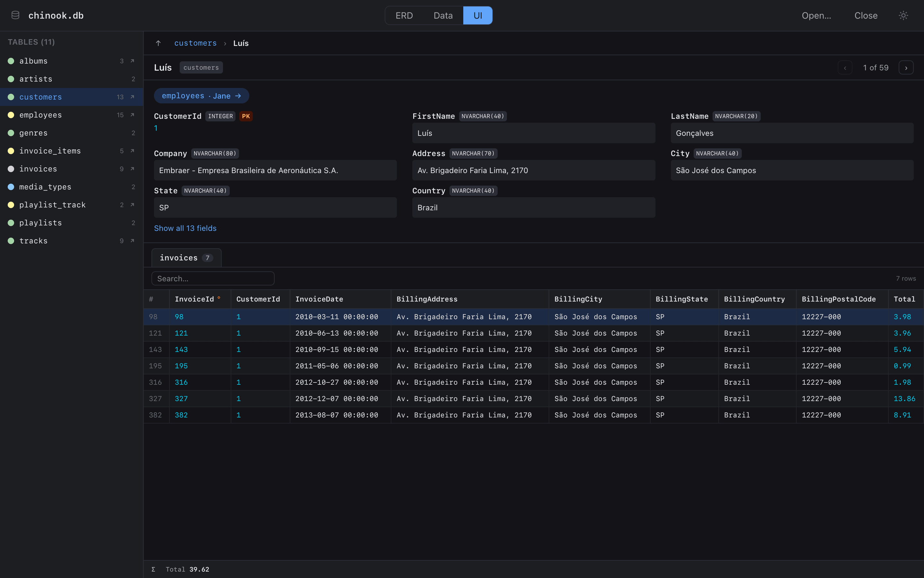Select genres table in sidebar
Image resolution: width=924 pixels, height=578 pixels.
(72, 133)
